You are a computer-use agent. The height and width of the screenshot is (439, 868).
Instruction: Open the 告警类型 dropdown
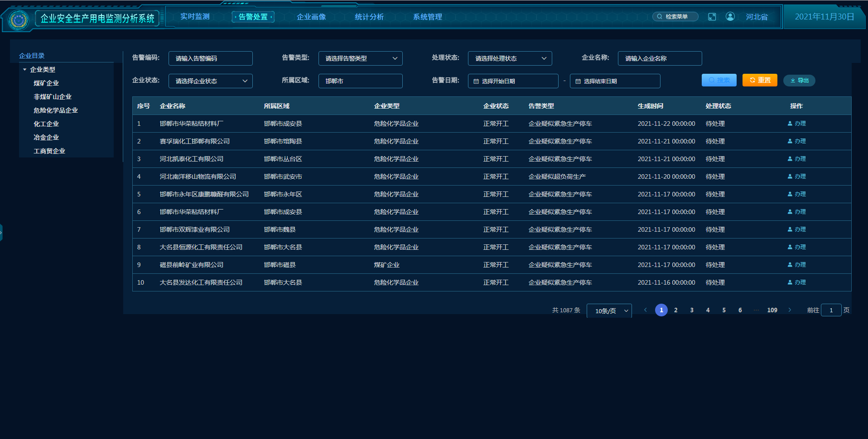360,58
